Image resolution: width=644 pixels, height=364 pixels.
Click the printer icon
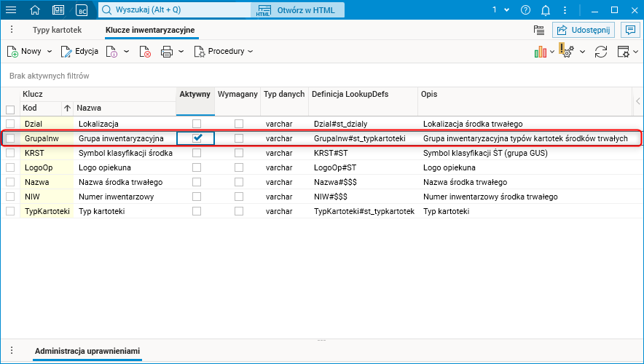[167, 52]
